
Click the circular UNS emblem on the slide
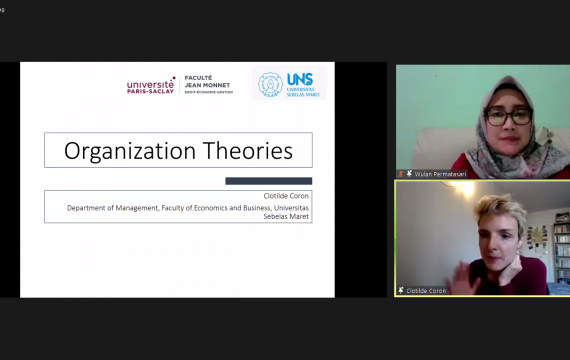270,84
